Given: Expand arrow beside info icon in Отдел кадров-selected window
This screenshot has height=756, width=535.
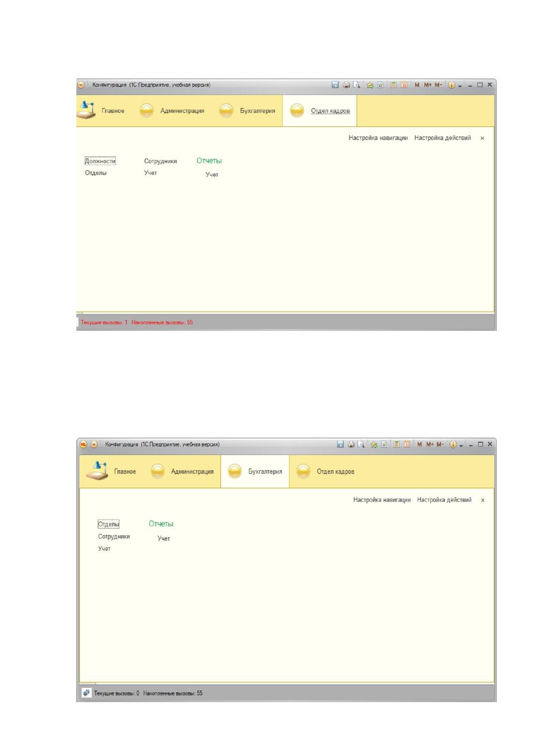Looking at the screenshot, I should tap(460, 85).
